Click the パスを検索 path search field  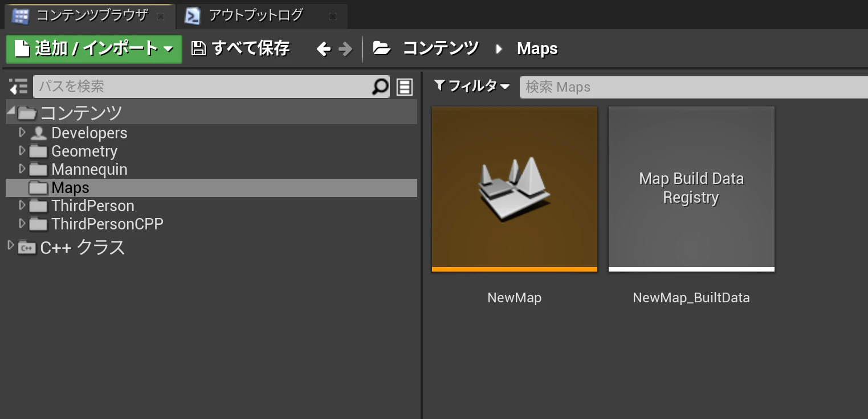click(x=211, y=87)
